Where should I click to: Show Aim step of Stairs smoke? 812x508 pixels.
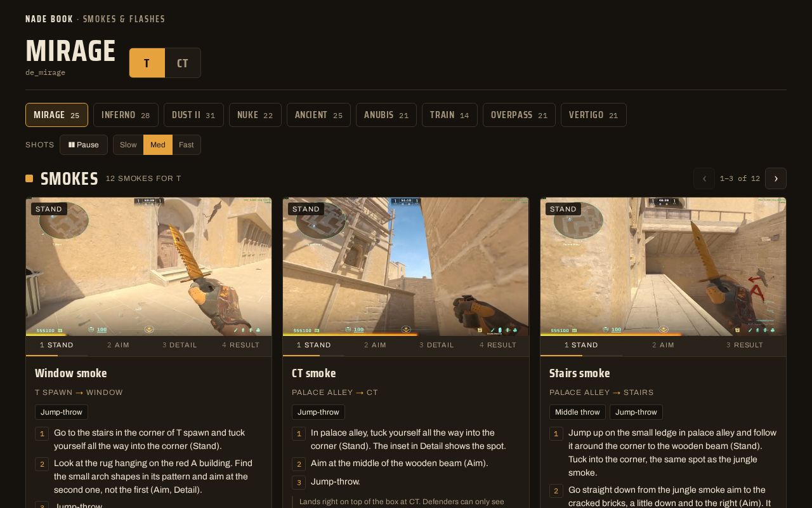click(663, 345)
